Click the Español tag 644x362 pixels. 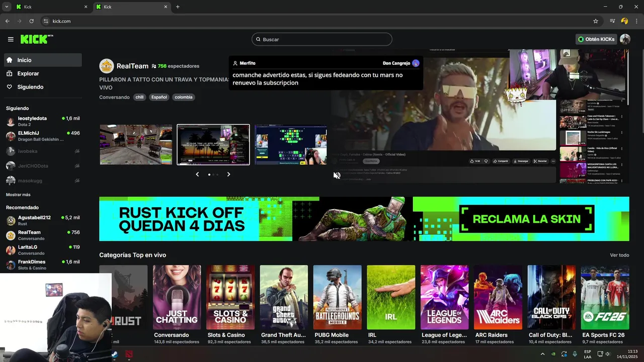(x=159, y=97)
